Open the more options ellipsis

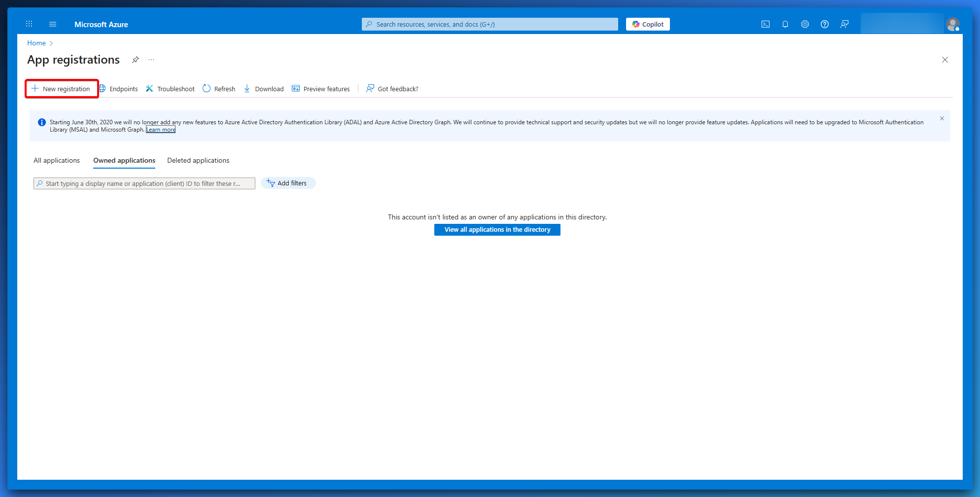(151, 60)
